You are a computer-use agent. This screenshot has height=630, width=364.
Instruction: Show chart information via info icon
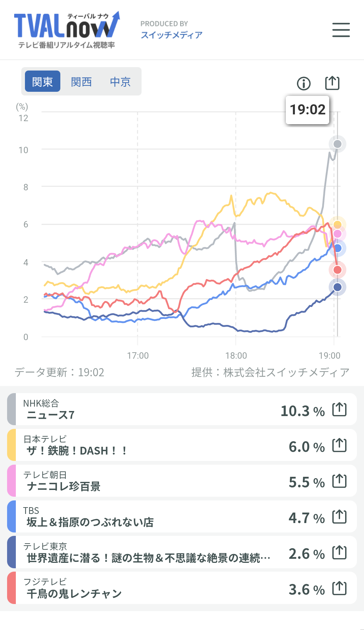point(304,83)
